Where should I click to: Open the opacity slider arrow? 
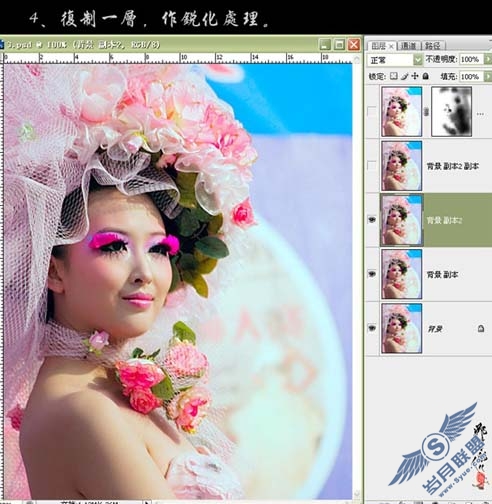[488, 59]
